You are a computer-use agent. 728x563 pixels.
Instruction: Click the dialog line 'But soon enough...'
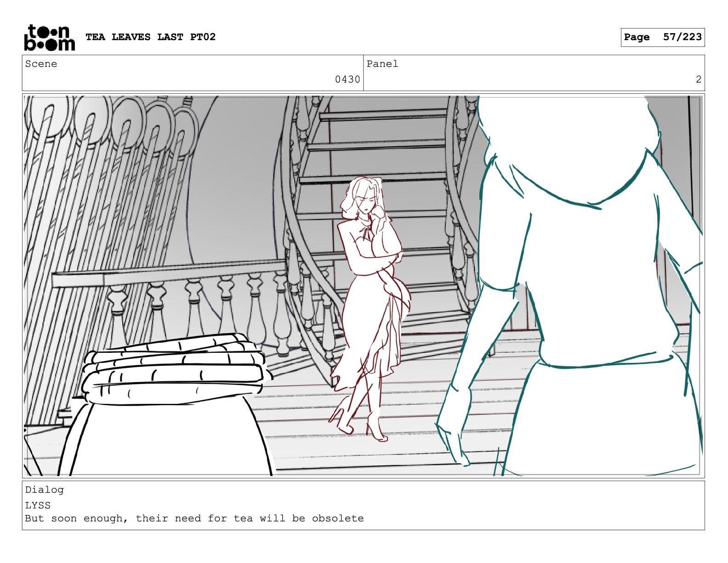click(x=194, y=518)
